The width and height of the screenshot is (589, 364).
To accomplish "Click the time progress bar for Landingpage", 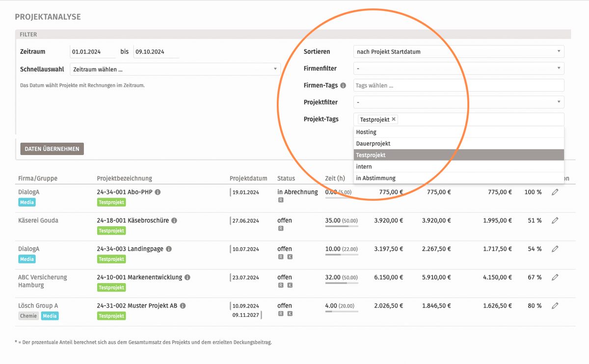I will (x=342, y=255).
